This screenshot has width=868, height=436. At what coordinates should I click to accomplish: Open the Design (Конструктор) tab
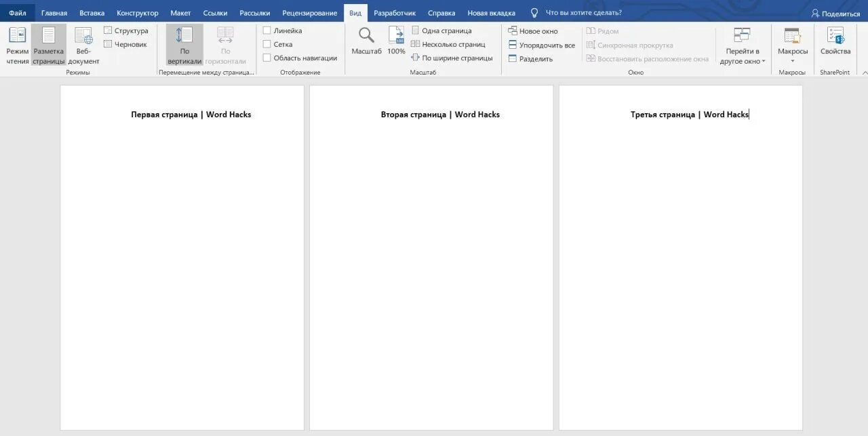138,13
